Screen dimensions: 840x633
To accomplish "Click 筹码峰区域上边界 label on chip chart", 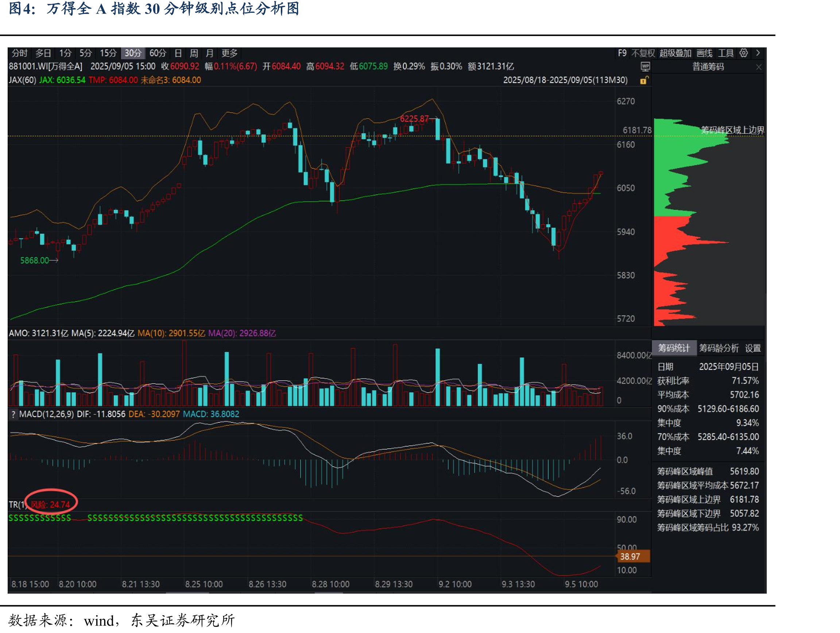I will tap(732, 130).
